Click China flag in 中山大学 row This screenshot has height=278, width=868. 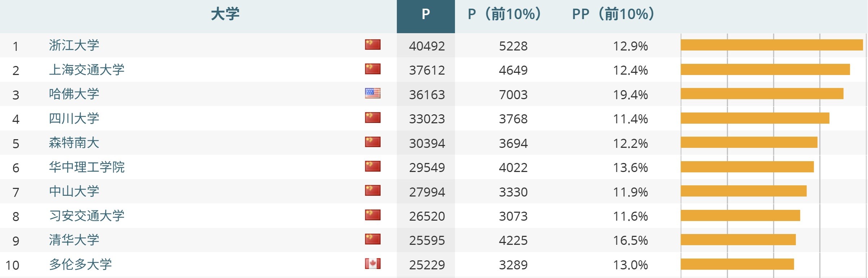coord(373,191)
